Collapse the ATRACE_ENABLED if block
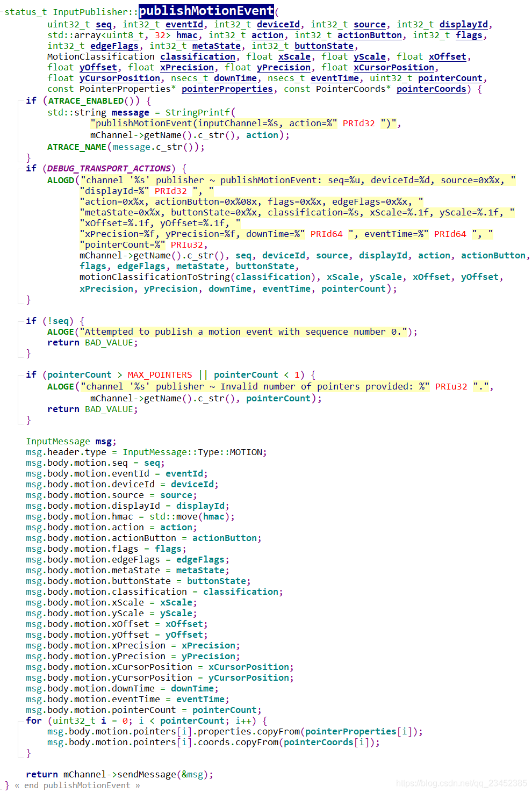 (x=20, y=101)
